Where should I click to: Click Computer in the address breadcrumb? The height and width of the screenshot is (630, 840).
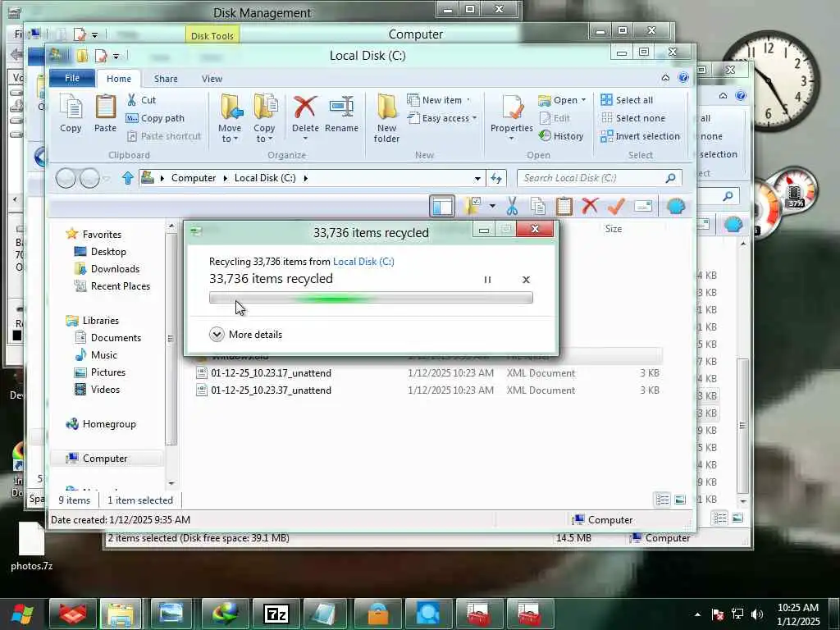click(x=194, y=178)
